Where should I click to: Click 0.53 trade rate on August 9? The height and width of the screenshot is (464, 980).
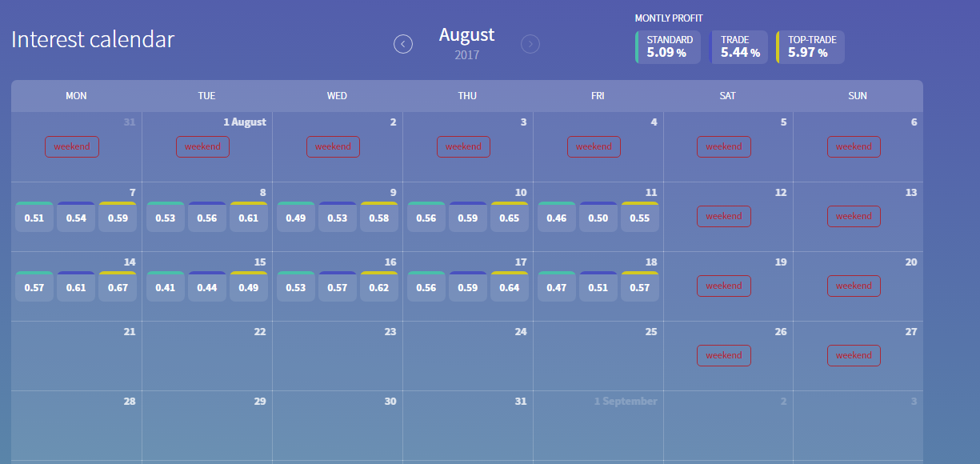pos(337,218)
